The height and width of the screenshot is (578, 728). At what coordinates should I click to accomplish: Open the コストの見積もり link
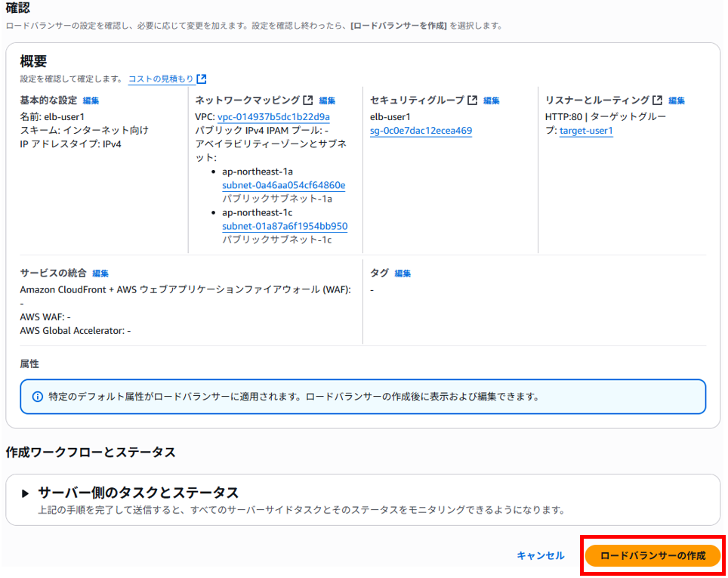tap(161, 79)
